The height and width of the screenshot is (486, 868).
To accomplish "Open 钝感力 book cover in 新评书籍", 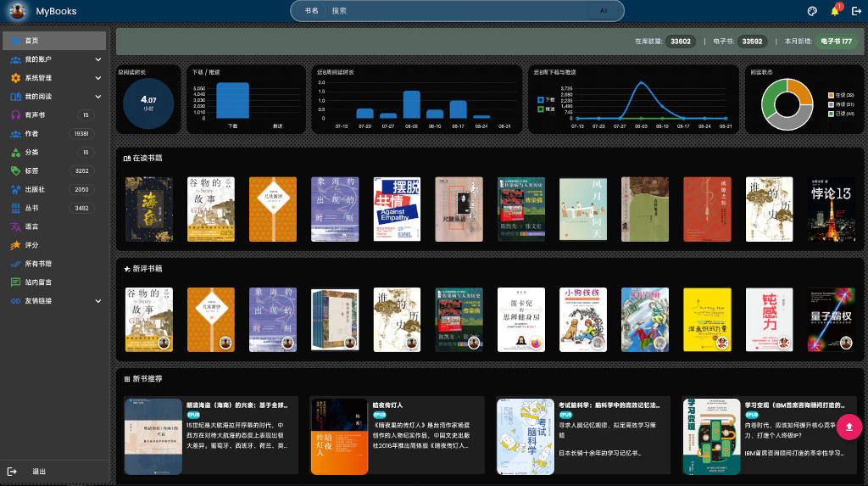I will pos(769,320).
